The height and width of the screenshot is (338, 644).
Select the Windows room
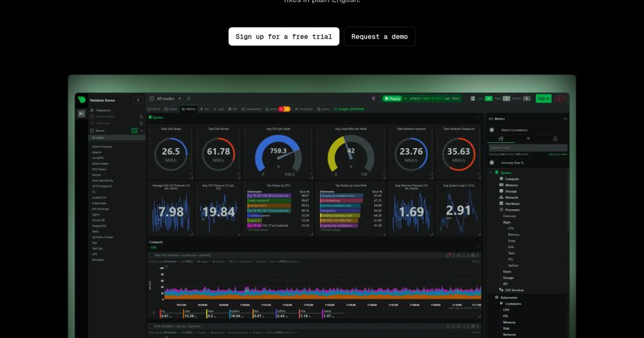[98, 260]
